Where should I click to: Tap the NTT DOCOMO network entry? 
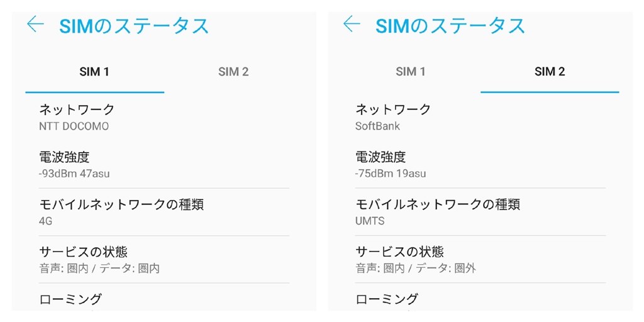click(x=74, y=126)
